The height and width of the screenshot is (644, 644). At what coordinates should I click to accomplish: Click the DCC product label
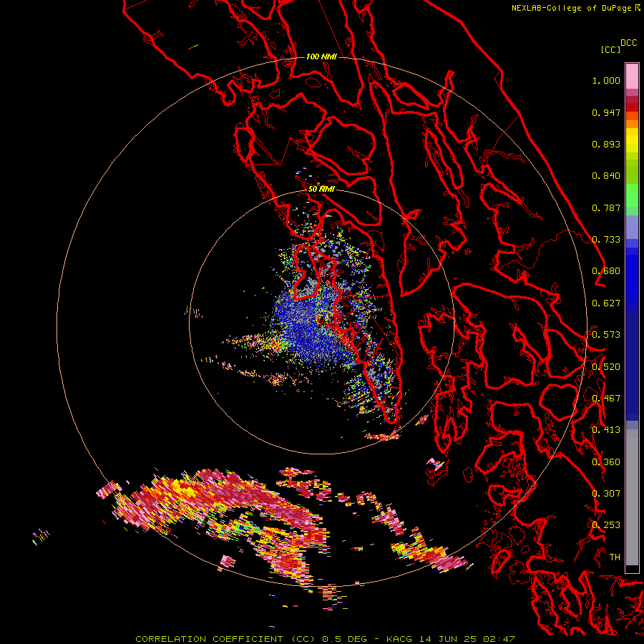pyautogui.click(x=628, y=43)
